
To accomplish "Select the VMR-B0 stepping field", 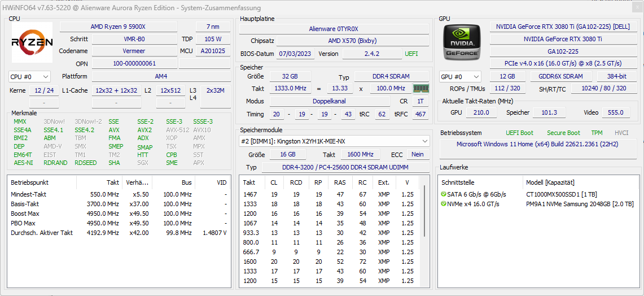I will [134, 40].
